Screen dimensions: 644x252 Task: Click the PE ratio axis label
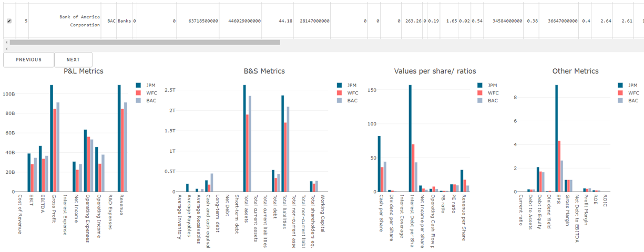tap(453, 205)
